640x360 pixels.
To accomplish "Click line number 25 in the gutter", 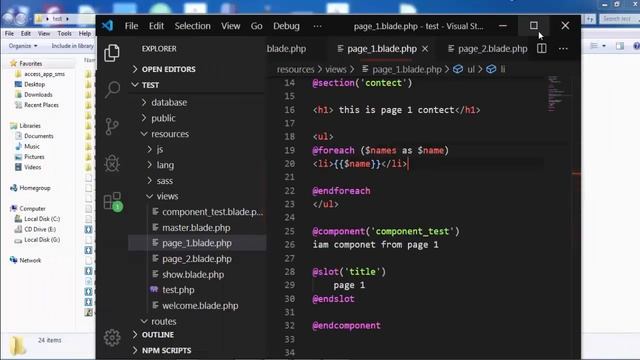I will 289,231.
